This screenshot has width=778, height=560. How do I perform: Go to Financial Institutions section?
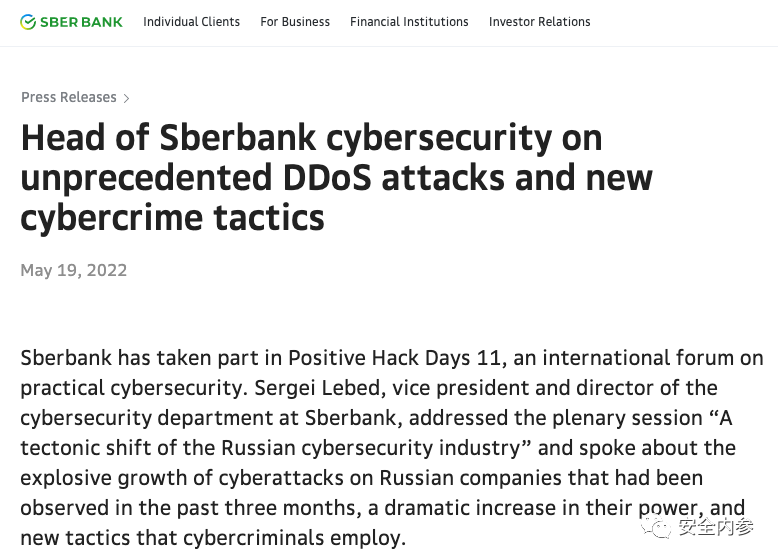click(x=409, y=22)
